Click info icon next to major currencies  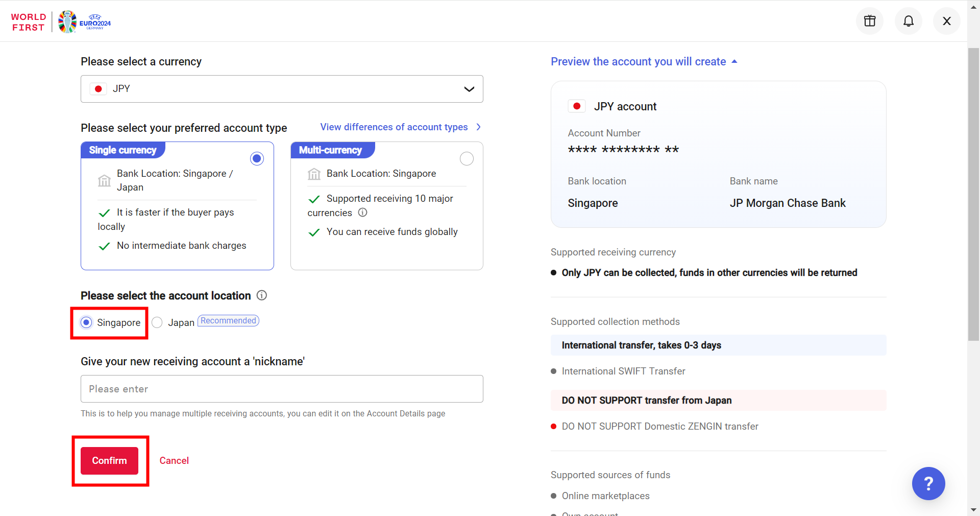coord(362,213)
